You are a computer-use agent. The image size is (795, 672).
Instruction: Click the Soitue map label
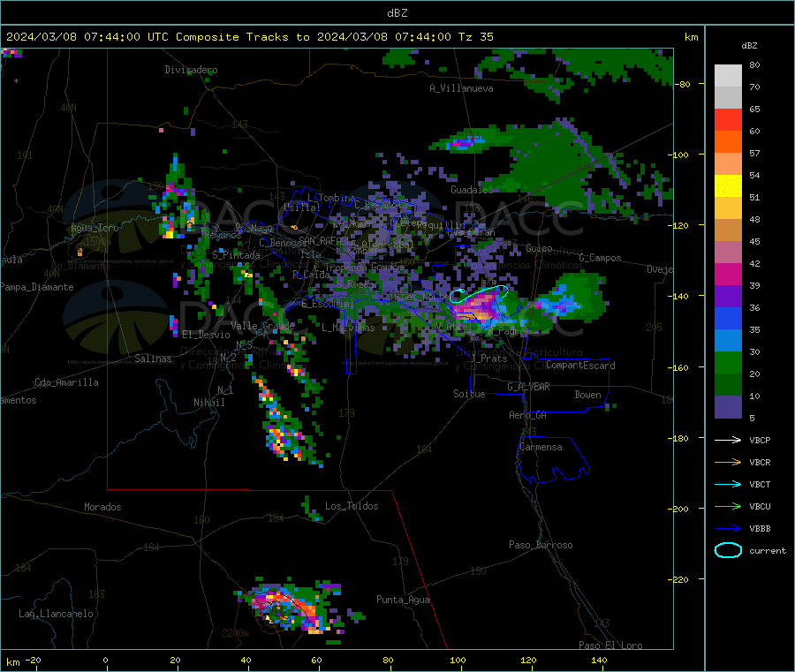[x=469, y=394]
